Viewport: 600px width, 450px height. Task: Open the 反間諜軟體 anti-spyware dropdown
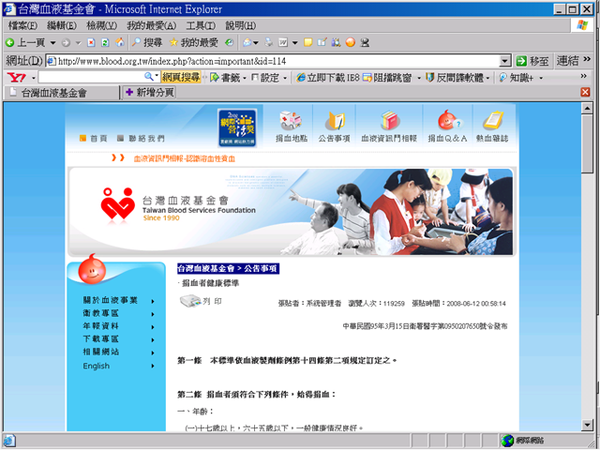coord(488,78)
